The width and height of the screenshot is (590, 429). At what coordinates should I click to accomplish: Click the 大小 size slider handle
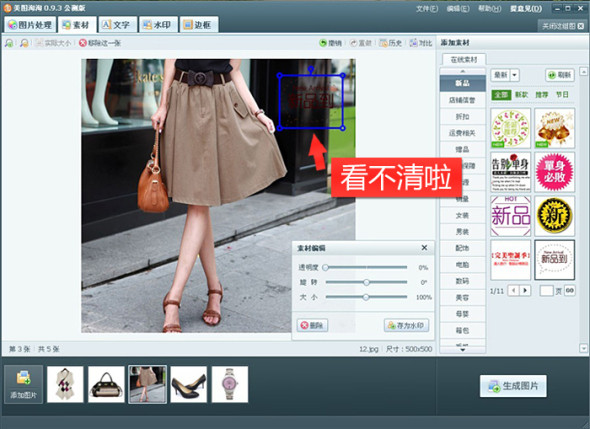pos(366,297)
